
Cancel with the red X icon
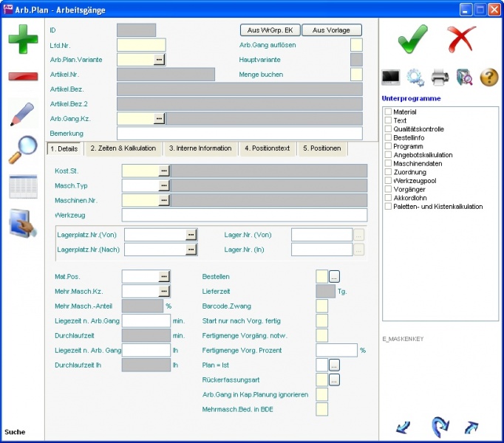point(462,38)
